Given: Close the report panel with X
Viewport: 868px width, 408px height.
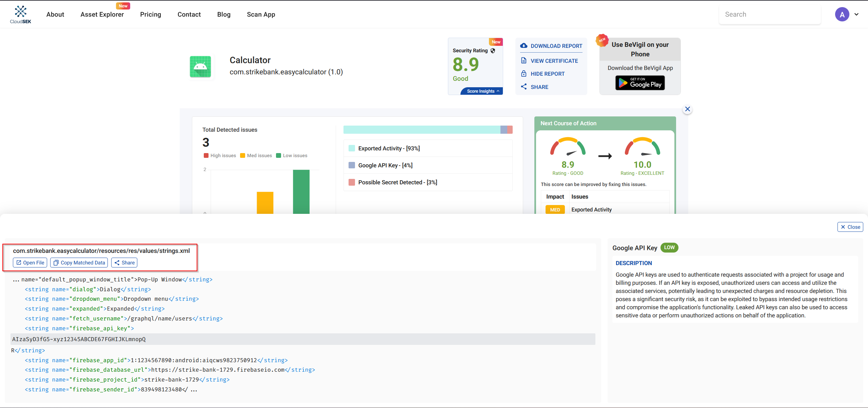Looking at the screenshot, I should point(687,109).
